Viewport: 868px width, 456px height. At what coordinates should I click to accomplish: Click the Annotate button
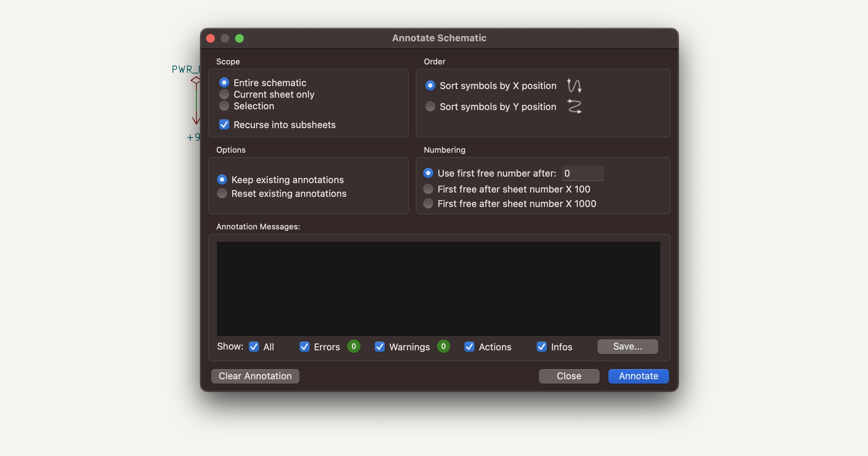[638, 376]
